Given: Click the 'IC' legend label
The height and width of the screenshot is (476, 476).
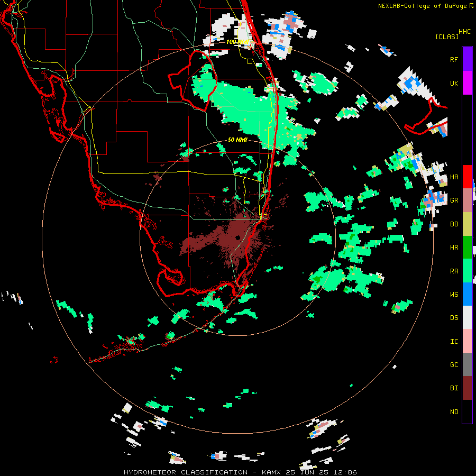Looking at the screenshot, I should click(454, 342).
